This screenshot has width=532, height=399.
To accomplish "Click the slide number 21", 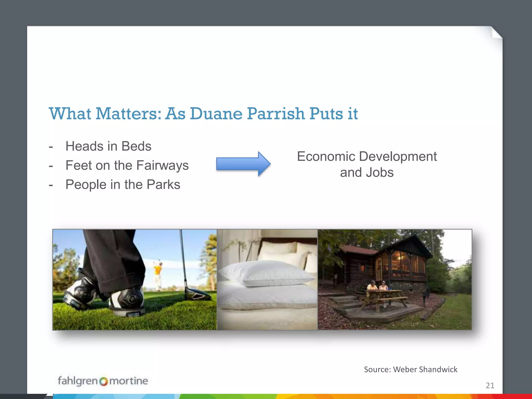I will click(490, 385).
